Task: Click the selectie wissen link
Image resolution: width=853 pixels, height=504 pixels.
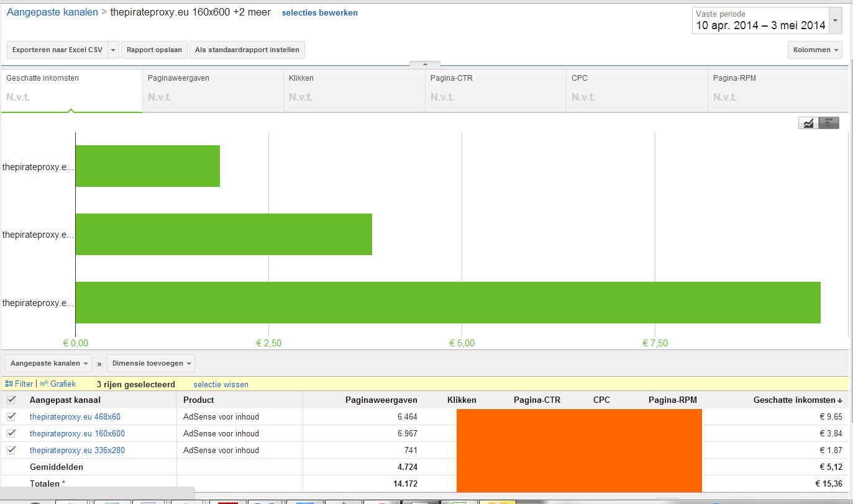Action: tap(221, 384)
